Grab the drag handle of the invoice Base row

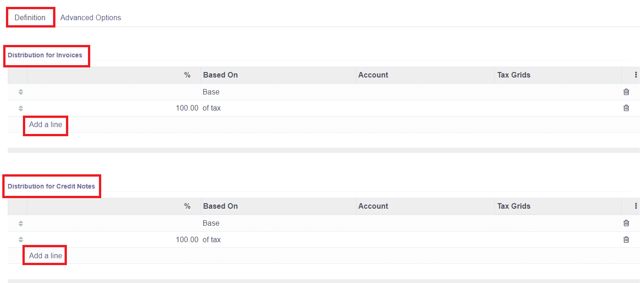[x=20, y=92]
